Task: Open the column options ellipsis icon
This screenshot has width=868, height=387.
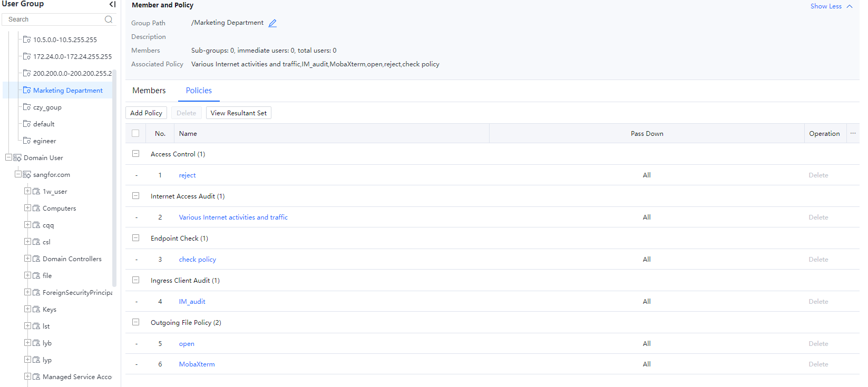Action: [x=853, y=134]
